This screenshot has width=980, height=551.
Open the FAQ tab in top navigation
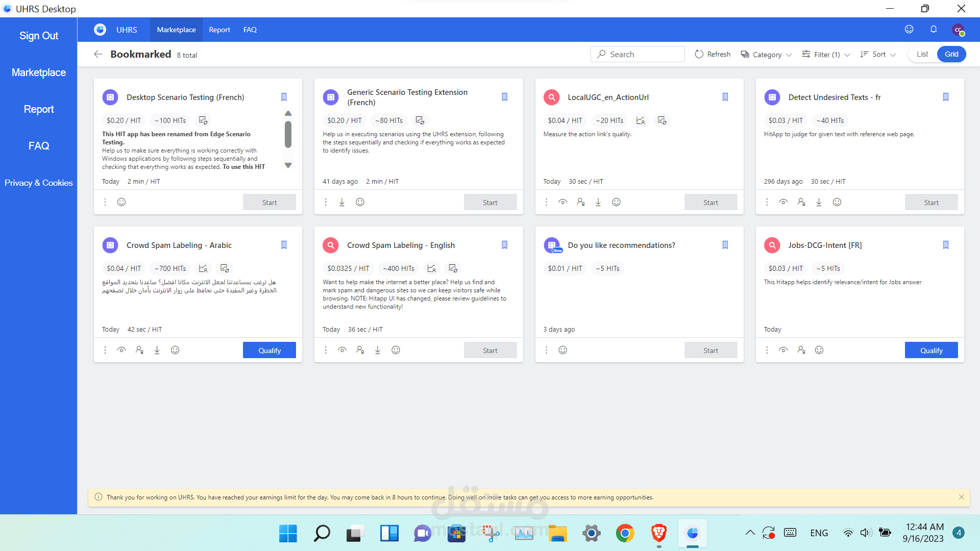(x=250, y=30)
